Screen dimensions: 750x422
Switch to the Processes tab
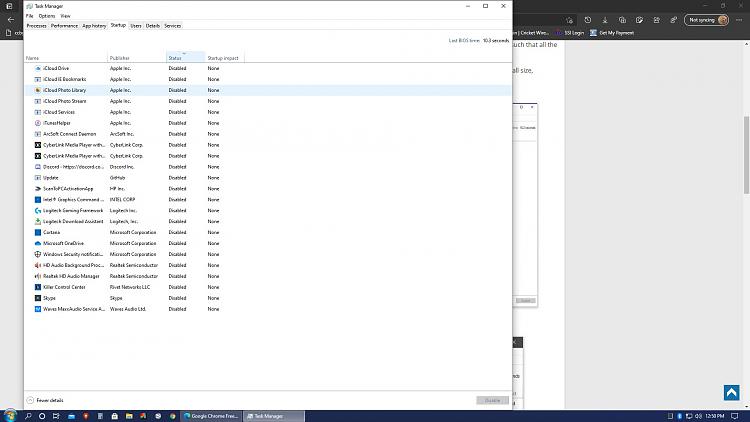click(x=36, y=26)
